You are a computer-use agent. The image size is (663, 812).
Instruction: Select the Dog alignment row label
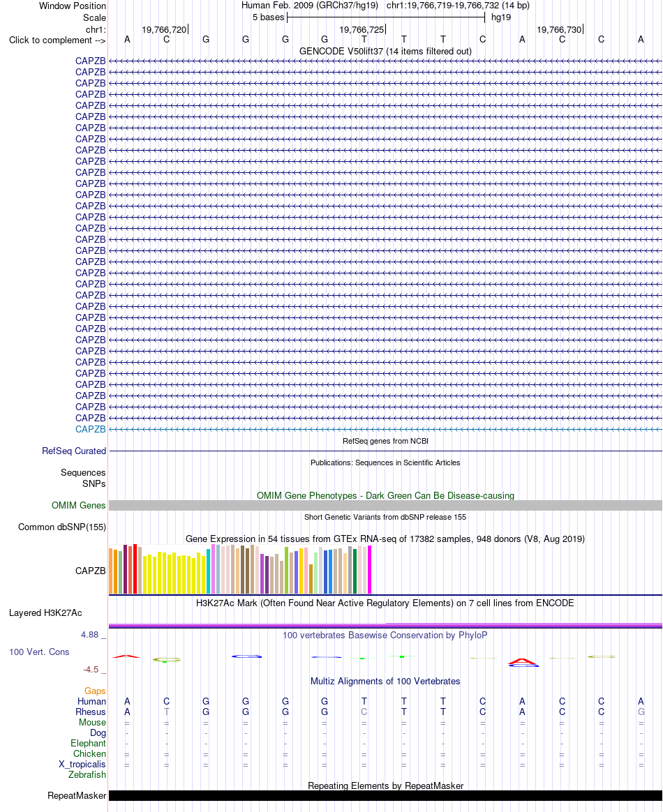tap(98, 732)
